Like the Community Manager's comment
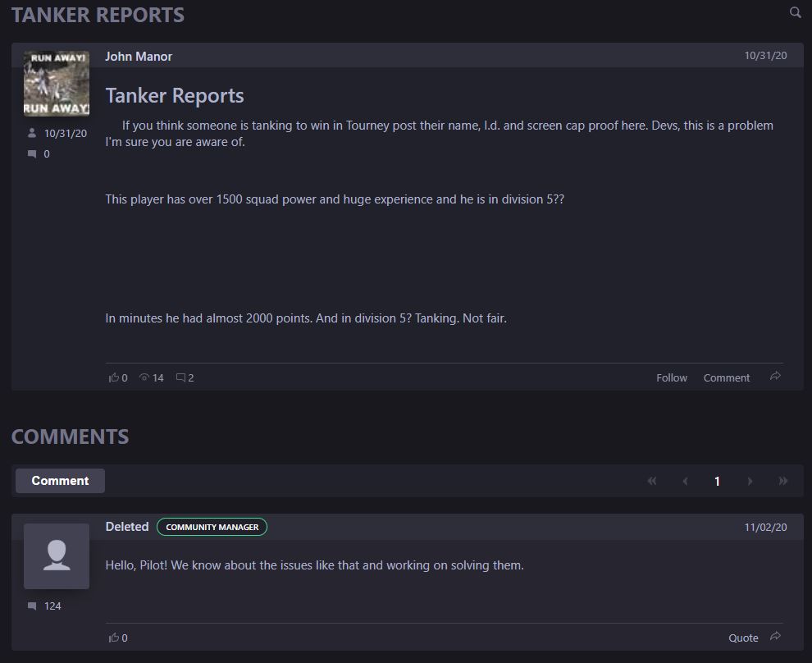This screenshot has height=663, width=812. tap(114, 638)
